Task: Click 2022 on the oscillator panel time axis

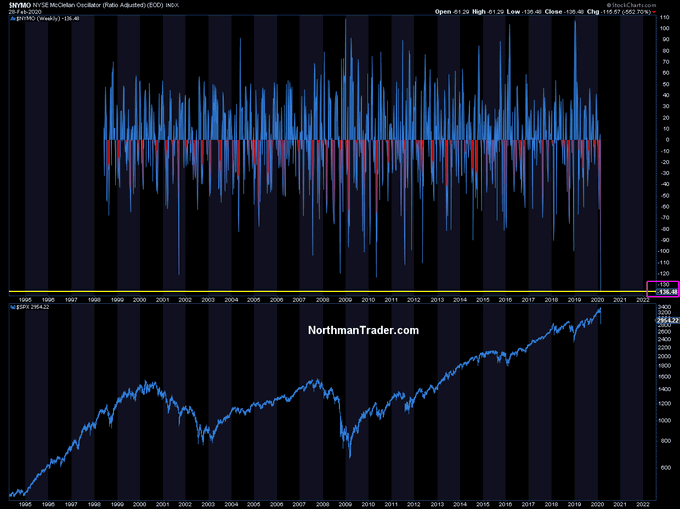Action: [x=643, y=300]
